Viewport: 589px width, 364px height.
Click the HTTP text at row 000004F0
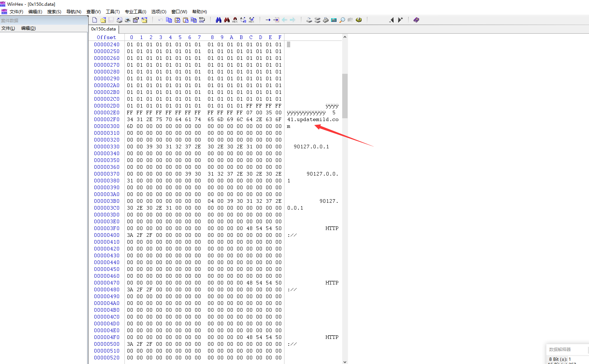[x=332, y=337]
